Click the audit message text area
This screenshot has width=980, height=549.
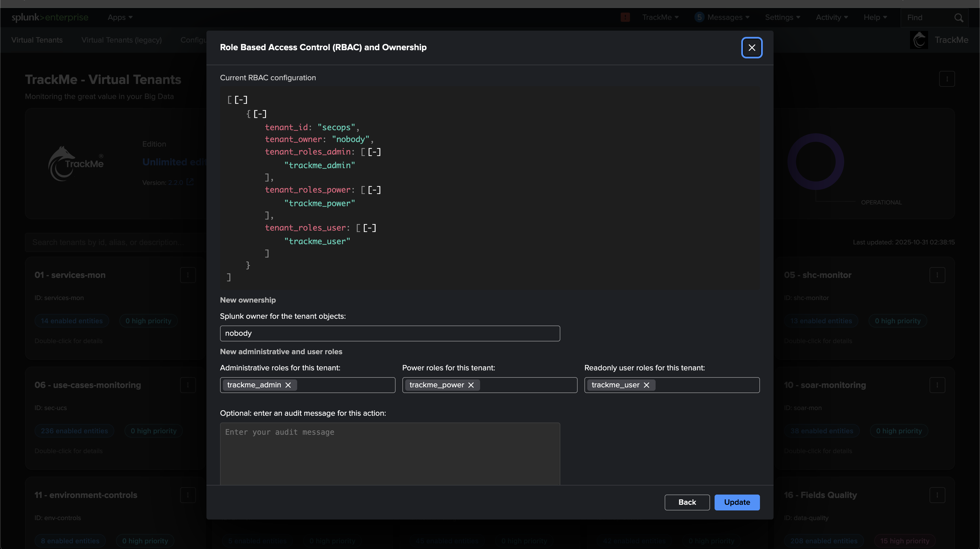(390, 453)
